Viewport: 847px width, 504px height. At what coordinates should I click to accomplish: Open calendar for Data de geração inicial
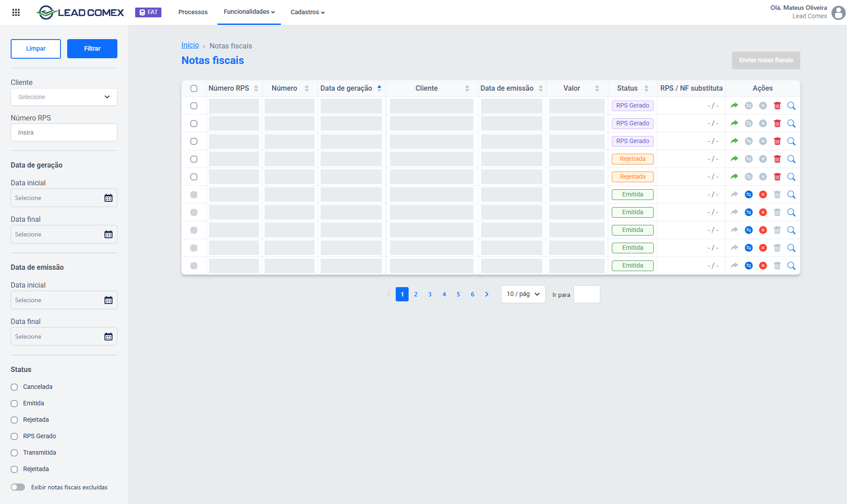click(108, 198)
